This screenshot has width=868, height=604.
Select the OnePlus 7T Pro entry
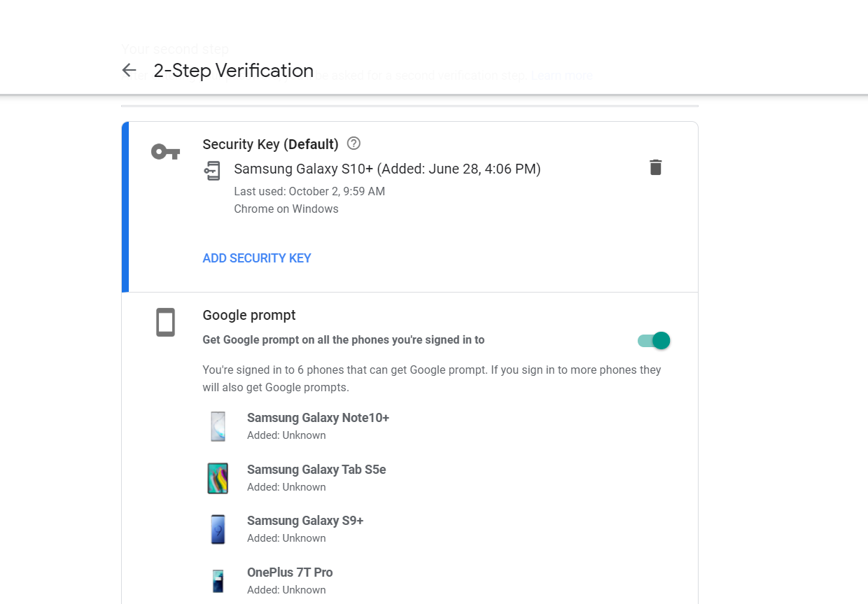290,573
